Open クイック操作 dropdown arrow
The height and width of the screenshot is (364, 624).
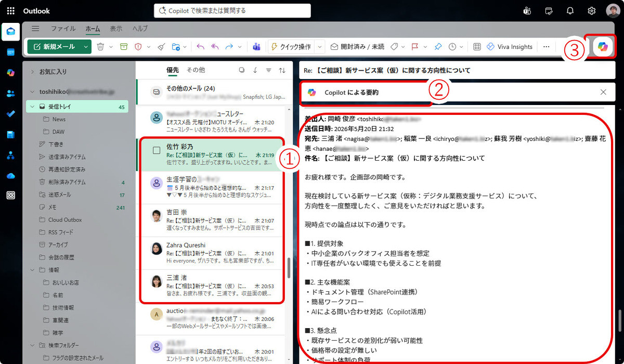pos(320,47)
